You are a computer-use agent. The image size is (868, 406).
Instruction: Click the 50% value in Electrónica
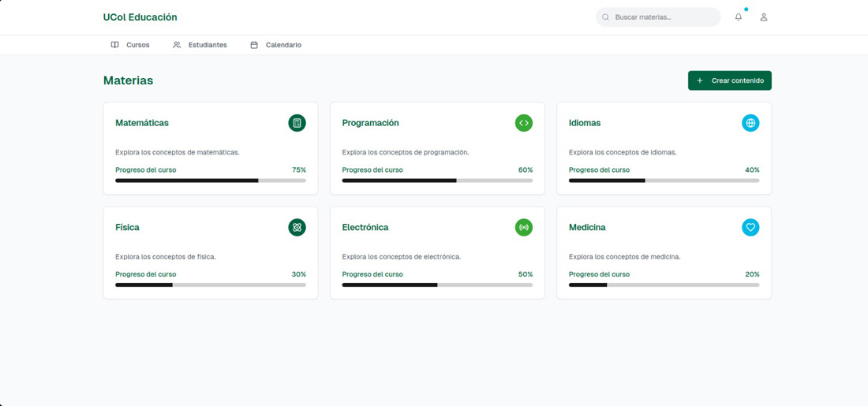(x=526, y=274)
